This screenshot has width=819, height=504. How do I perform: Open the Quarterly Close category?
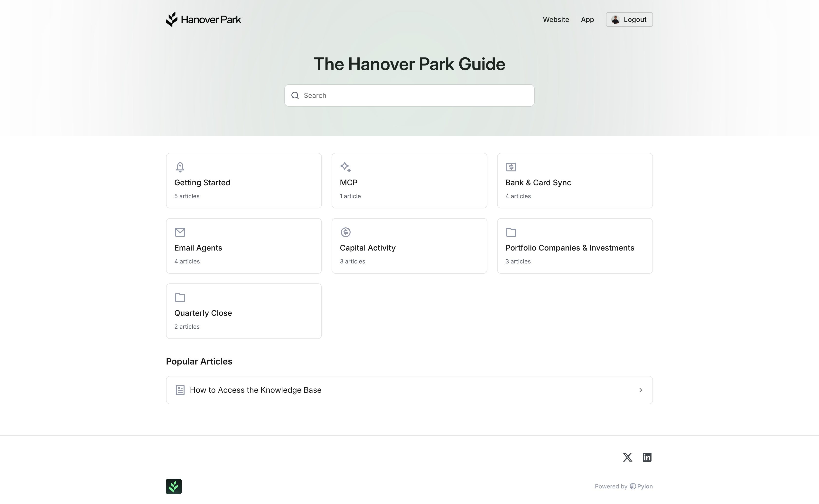click(x=244, y=311)
